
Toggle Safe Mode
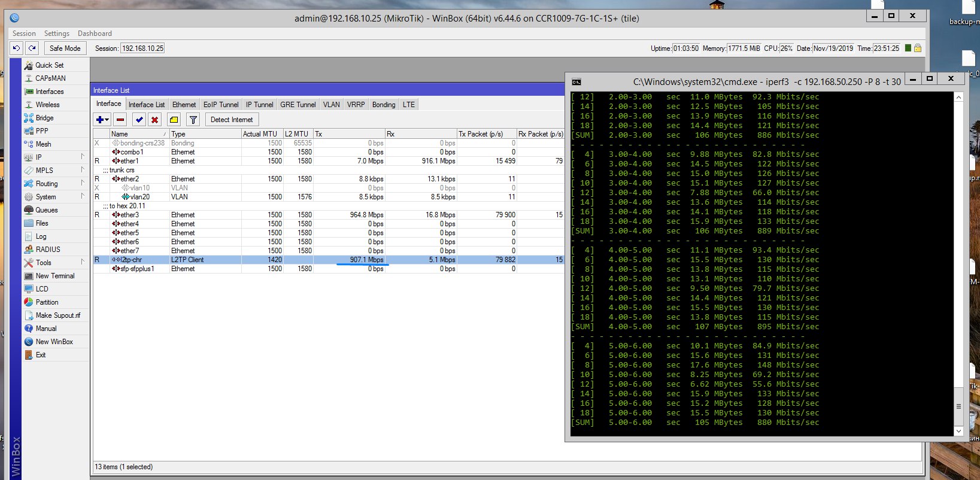(x=65, y=48)
